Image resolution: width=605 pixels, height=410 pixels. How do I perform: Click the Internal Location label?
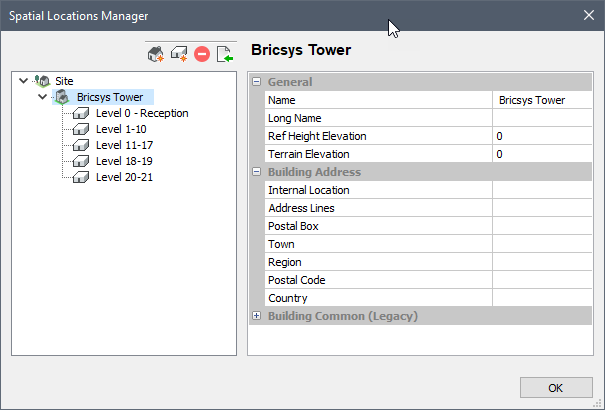[x=309, y=190]
